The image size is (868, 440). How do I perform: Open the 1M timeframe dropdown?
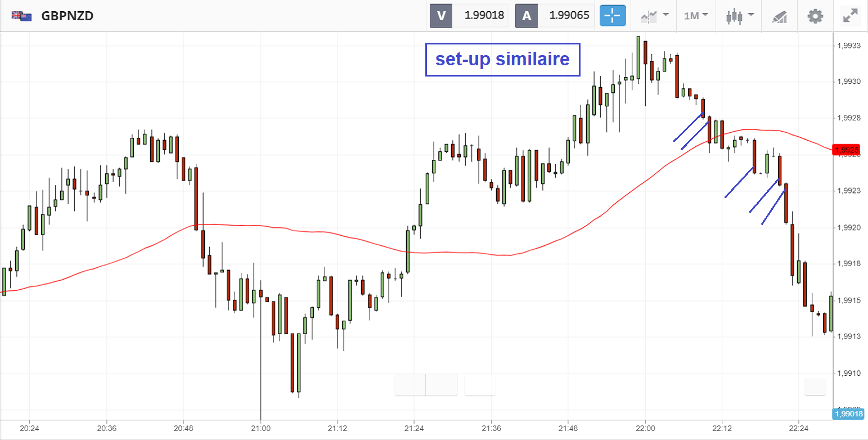(x=695, y=16)
